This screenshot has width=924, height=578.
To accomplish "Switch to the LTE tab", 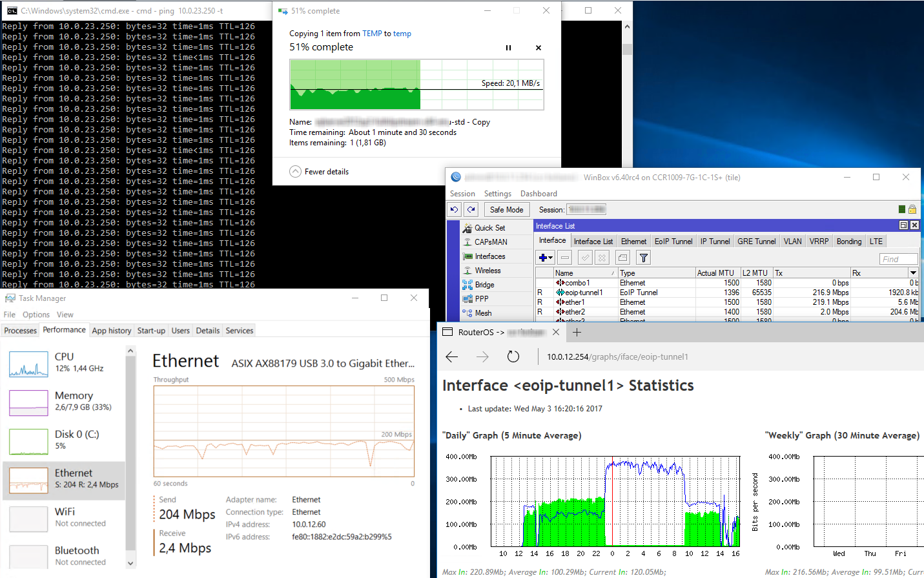I will pos(876,242).
